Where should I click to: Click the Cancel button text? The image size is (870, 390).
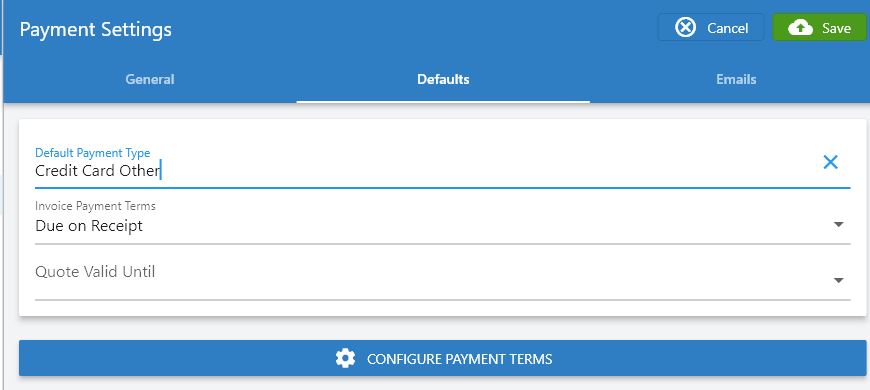tap(727, 28)
